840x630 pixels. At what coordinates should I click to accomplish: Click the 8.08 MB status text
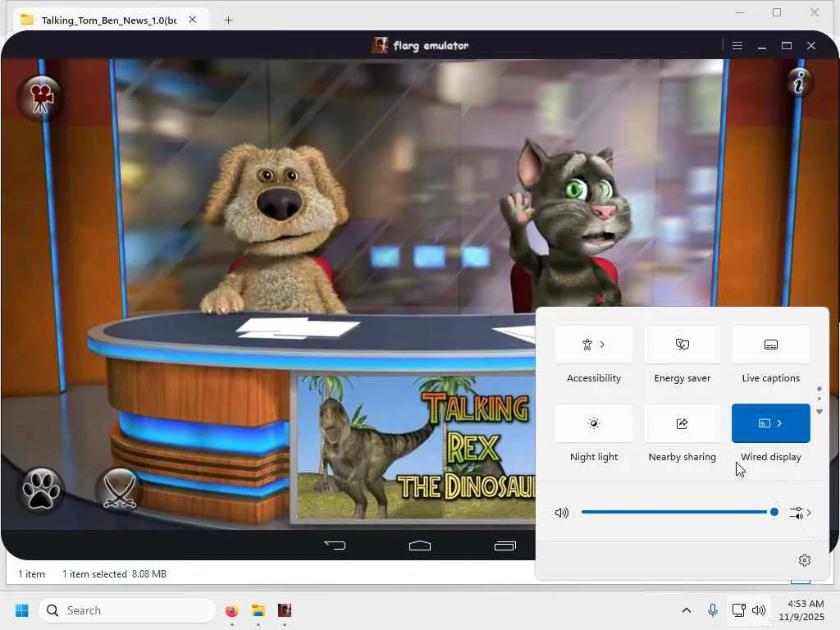coord(149,573)
